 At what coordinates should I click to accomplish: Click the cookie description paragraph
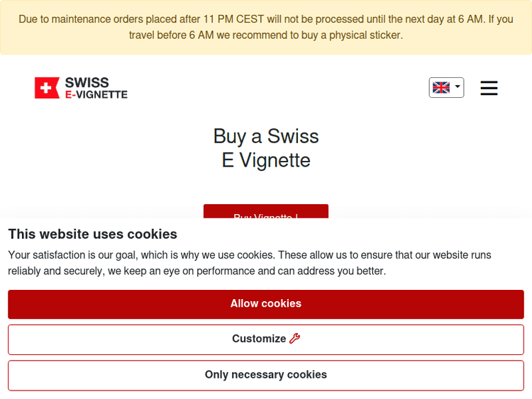point(250,263)
